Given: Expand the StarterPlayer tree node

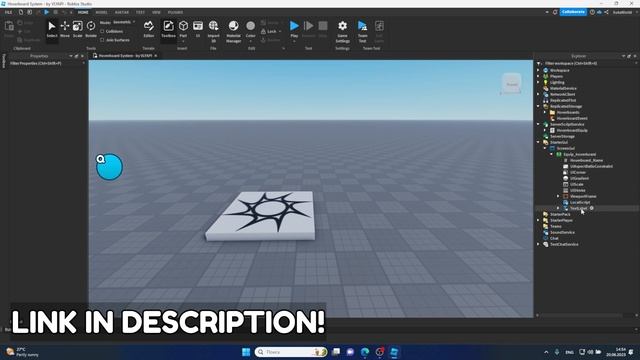Looking at the screenshot, I should 538,220.
